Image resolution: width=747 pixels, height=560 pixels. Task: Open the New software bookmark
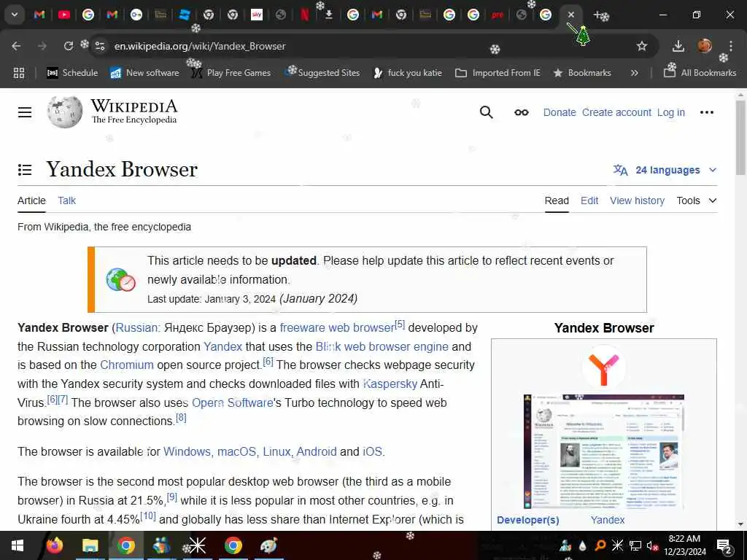145,73
